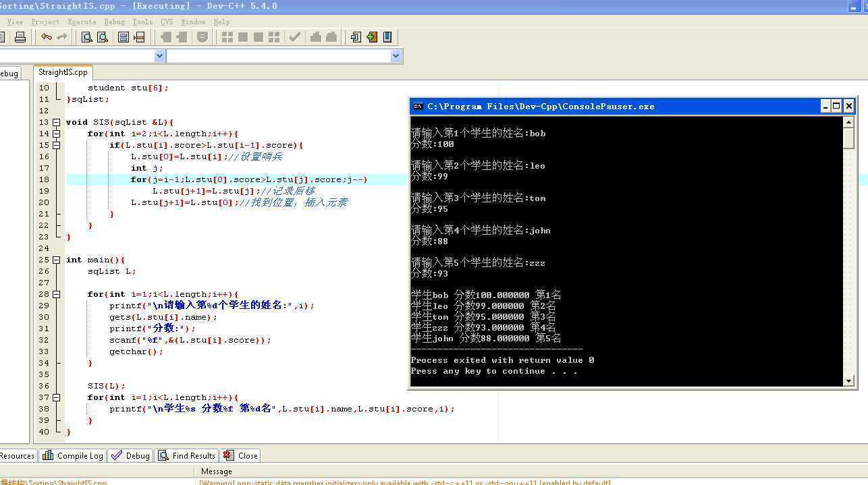Open the CVS menu

167,22
